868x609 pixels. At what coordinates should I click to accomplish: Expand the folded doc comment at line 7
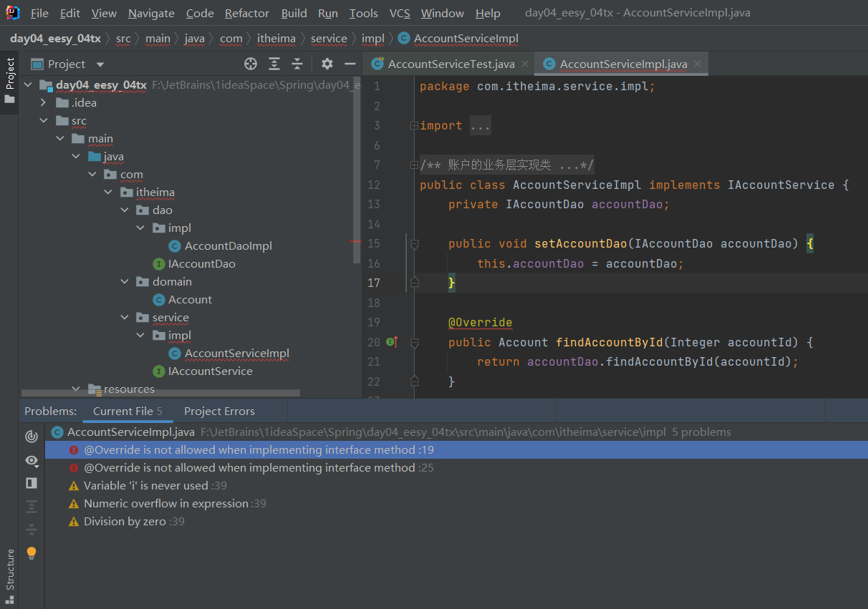[x=414, y=165]
